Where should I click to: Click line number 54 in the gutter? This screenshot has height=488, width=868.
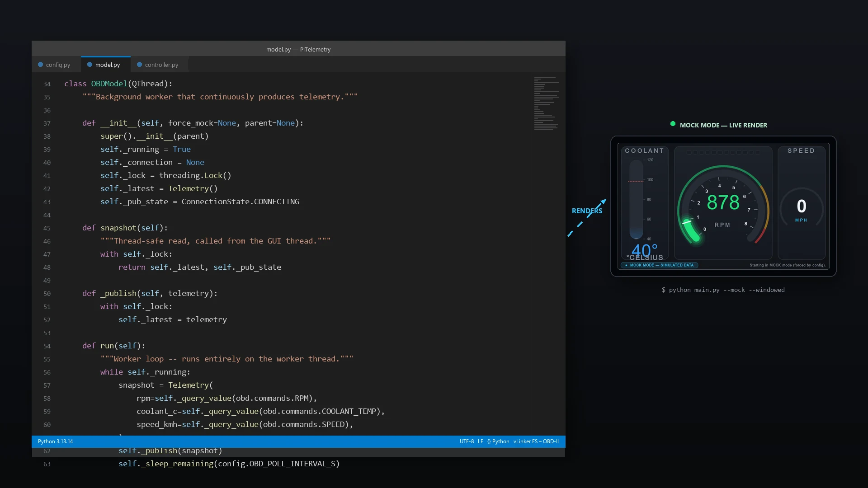[47, 346]
